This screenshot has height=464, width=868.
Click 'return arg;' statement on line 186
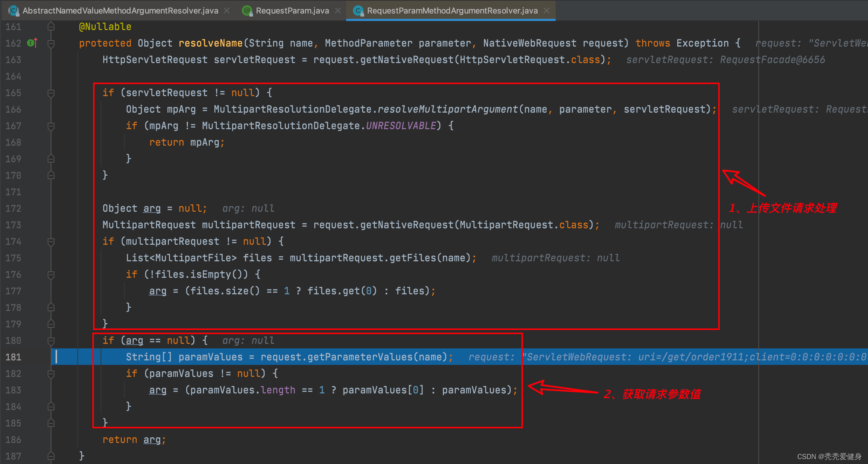(x=134, y=440)
